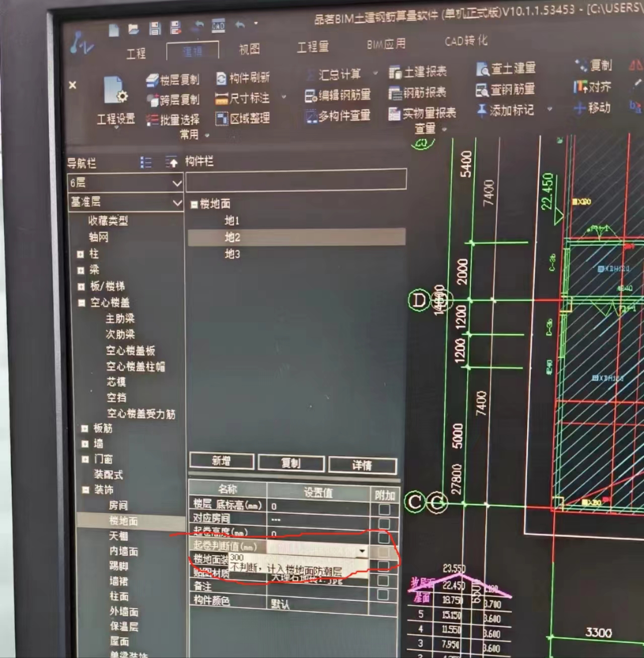Expand the 柱 tree node
Screen dimensions: 644x658
[x=81, y=254]
